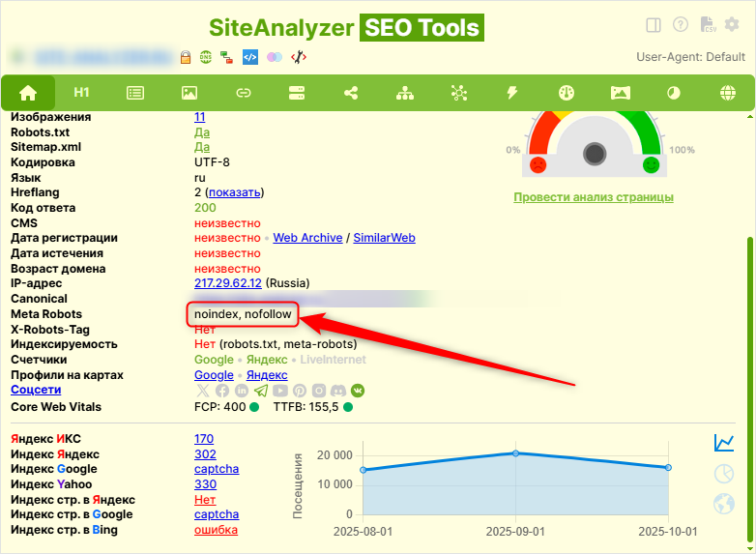Export data with the CSV icon
This screenshot has height=554, width=756.
click(708, 24)
